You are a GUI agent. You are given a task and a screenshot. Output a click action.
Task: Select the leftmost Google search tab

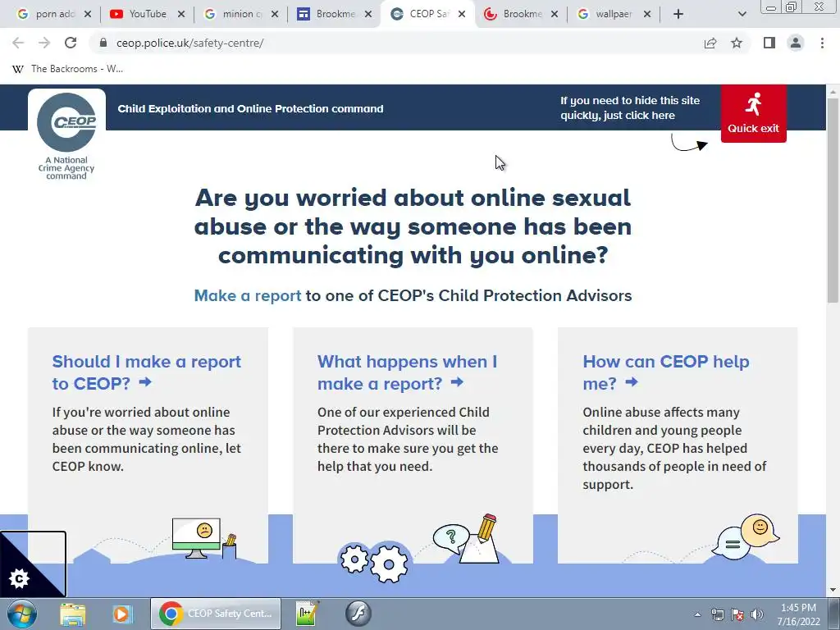point(53,14)
